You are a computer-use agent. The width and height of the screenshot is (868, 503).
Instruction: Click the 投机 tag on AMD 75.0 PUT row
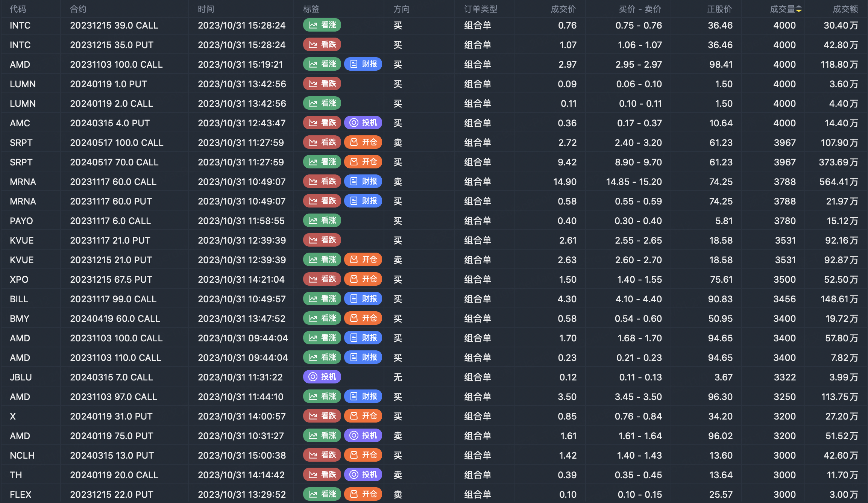[x=363, y=436]
